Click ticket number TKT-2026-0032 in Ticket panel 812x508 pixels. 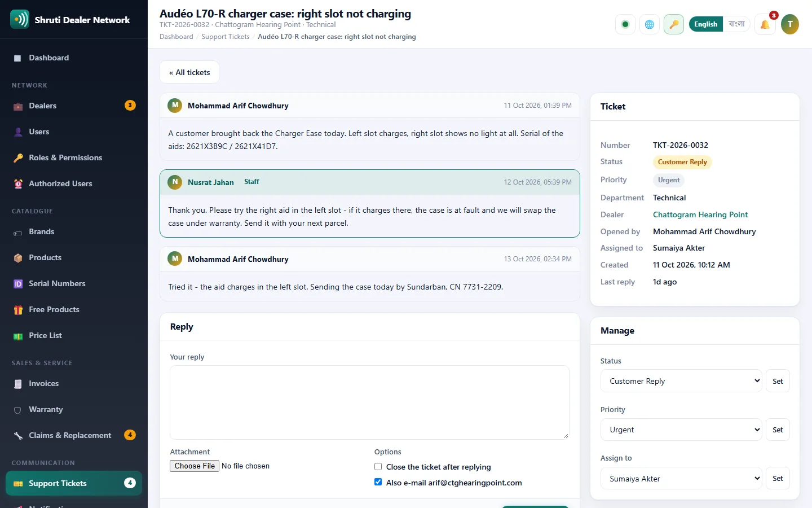pos(681,145)
